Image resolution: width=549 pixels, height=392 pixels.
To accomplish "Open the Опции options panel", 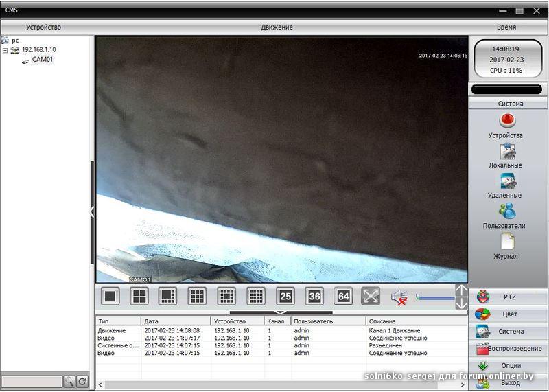I will click(x=508, y=366).
